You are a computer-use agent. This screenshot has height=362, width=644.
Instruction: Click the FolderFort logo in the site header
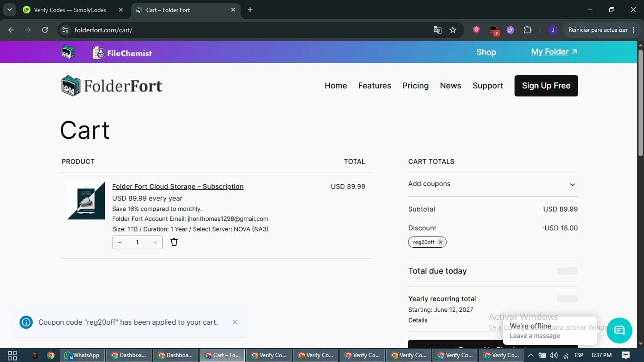[x=112, y=86]
